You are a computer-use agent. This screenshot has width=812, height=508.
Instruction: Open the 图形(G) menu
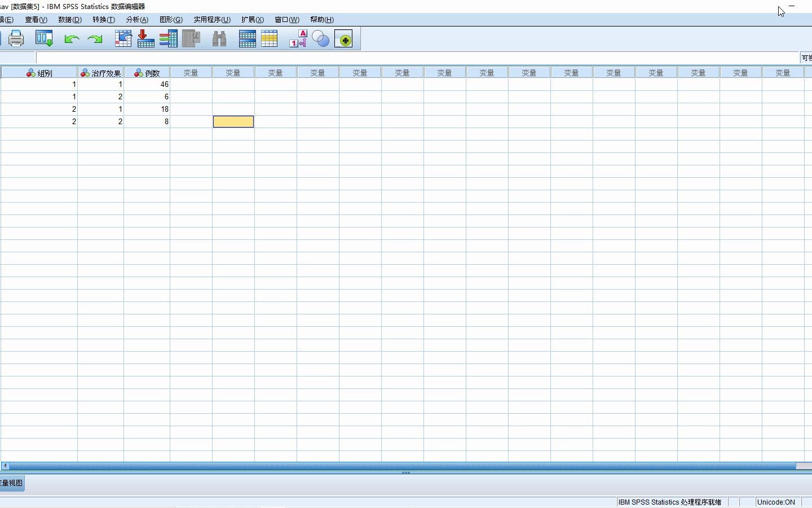coord(171,20)
